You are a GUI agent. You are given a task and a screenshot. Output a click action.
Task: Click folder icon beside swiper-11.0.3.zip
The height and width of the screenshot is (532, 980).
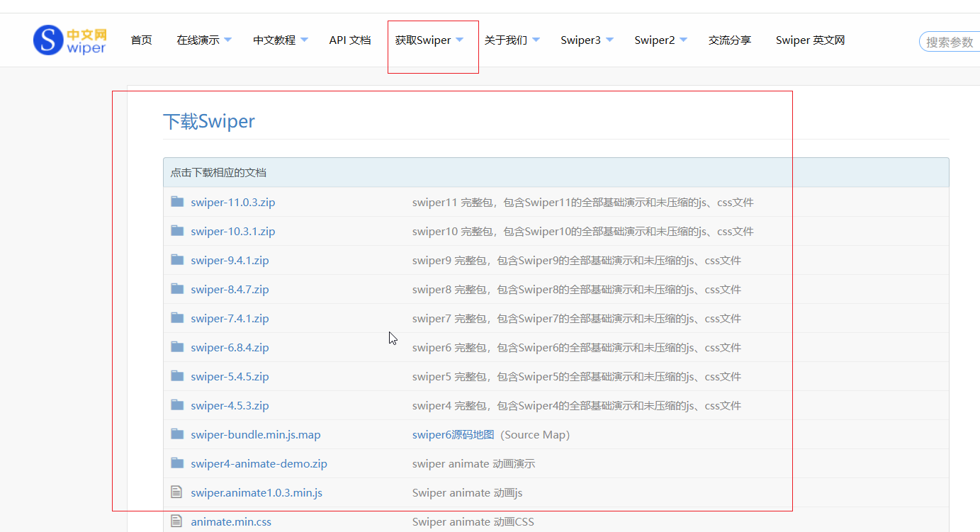pos(177,202)
